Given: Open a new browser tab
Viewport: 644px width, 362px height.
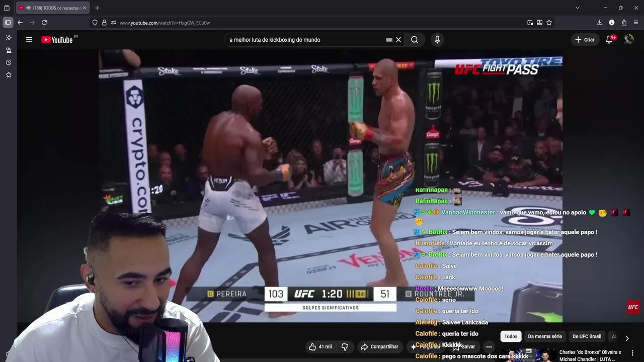Looking at the screenshot, I should [97, 8].
